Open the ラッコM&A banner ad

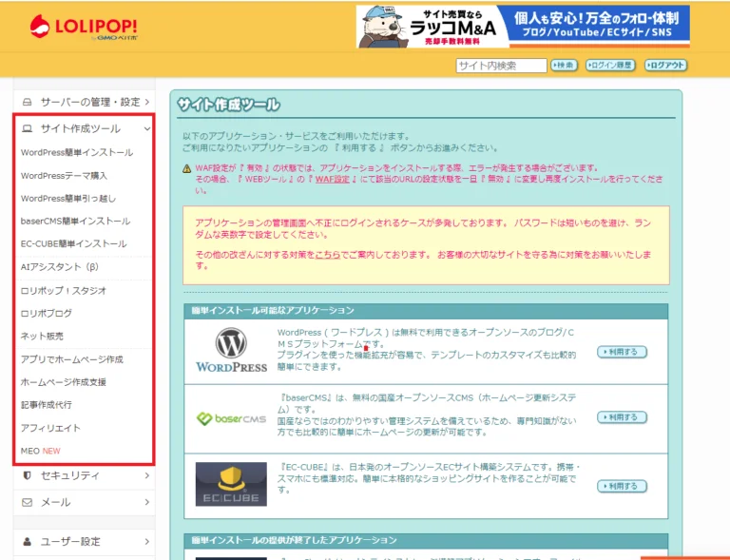(x=523, y=27)
